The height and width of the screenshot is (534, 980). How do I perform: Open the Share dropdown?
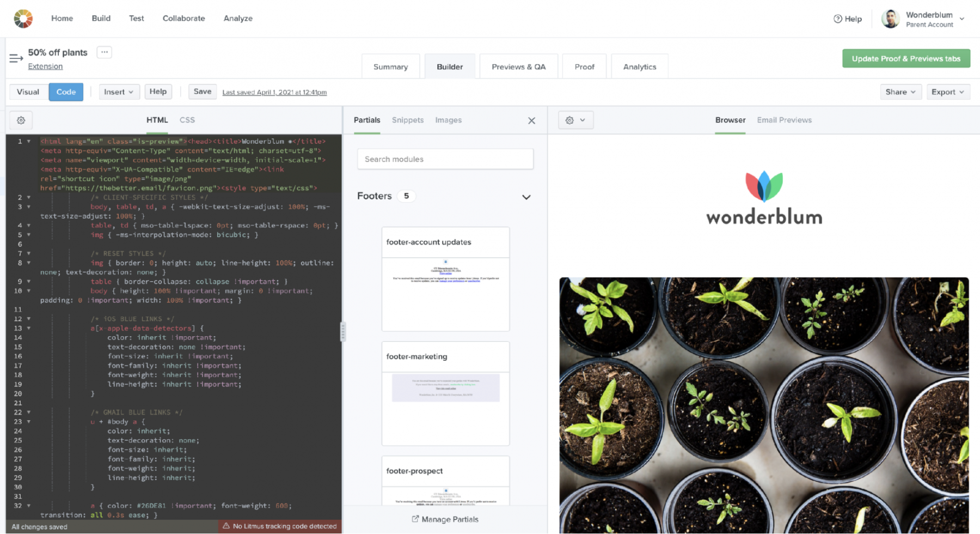tap(900, 92)
